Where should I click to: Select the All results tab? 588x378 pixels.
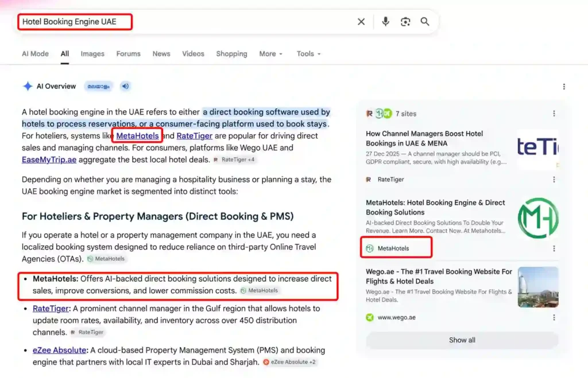pyautogui.click(x=65, y=53)
